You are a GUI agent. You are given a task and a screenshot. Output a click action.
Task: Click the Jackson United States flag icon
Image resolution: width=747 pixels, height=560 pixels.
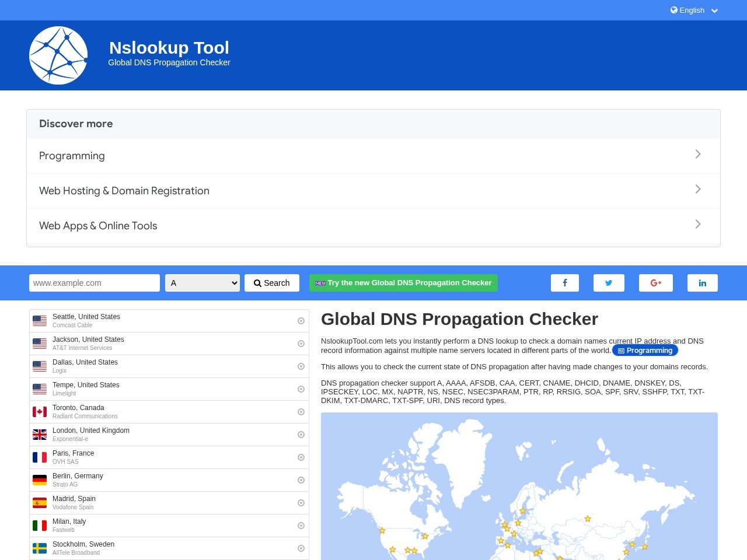[40, 344]
